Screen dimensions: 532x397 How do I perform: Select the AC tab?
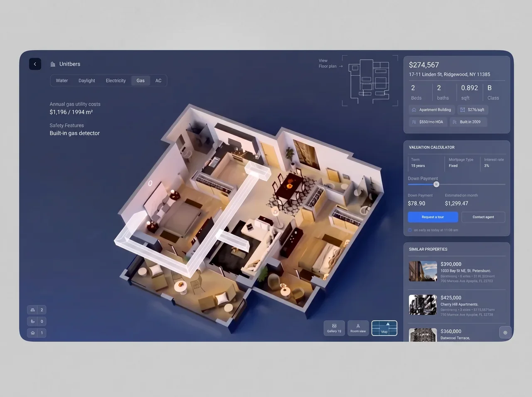pyautogui.click(x=158, y=81)
